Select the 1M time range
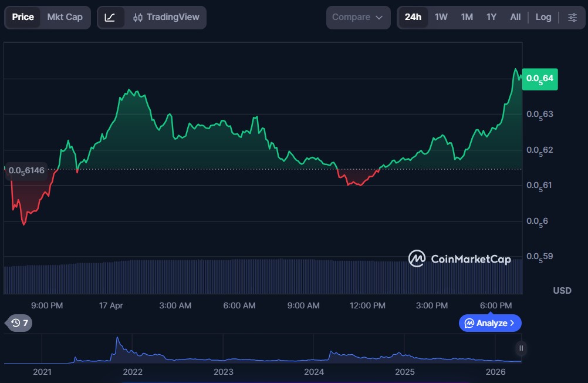This screenshot has width=588, height=383. coord(467,17)
